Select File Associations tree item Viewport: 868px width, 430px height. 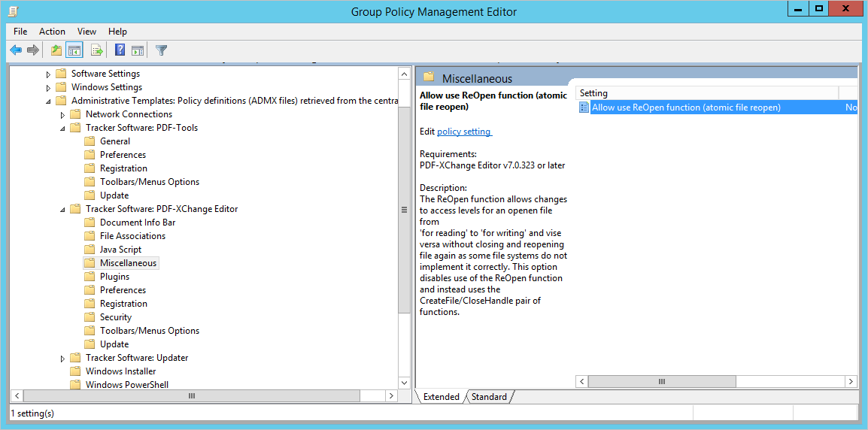point(132,236)
